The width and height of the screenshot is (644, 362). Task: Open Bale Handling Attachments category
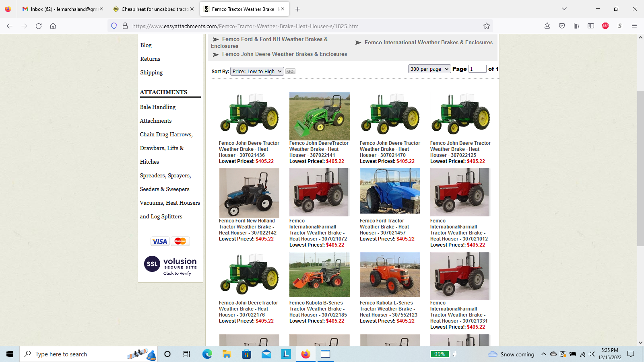158,114
